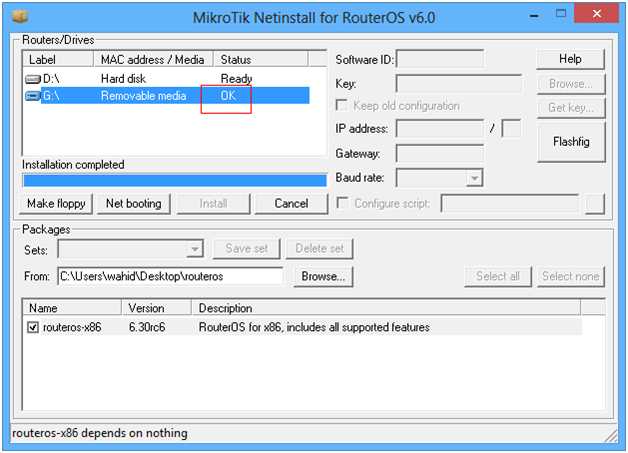
Task: Click the Select none button
Action: [x=570, y=276]
